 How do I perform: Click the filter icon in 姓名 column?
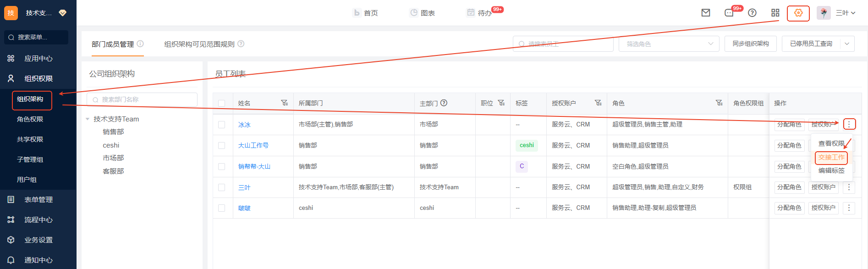(284, 103)
